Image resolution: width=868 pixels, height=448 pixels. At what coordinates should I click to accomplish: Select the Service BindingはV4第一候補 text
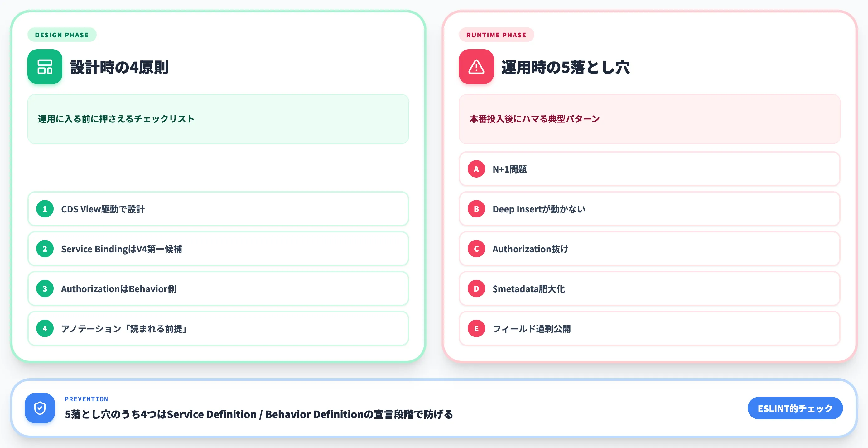tap(121, 249)
